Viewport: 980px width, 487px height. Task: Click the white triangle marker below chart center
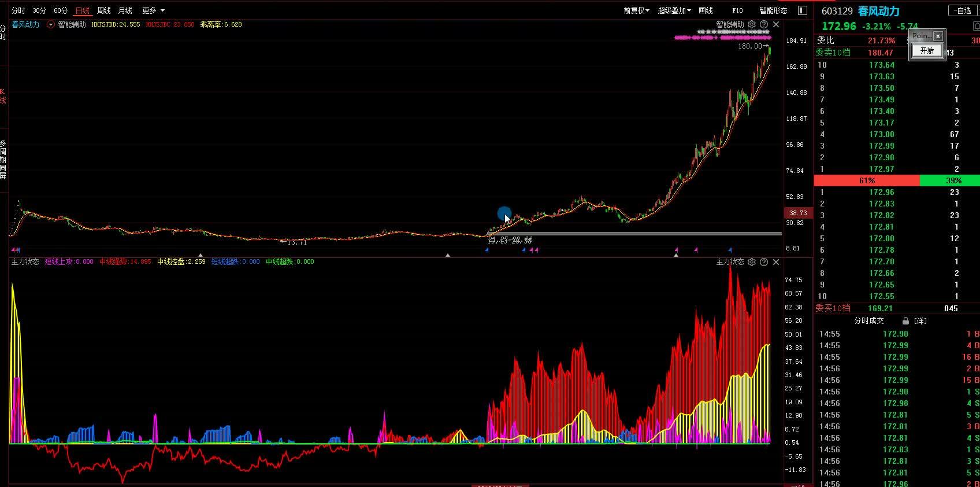[x=448, y=254]
